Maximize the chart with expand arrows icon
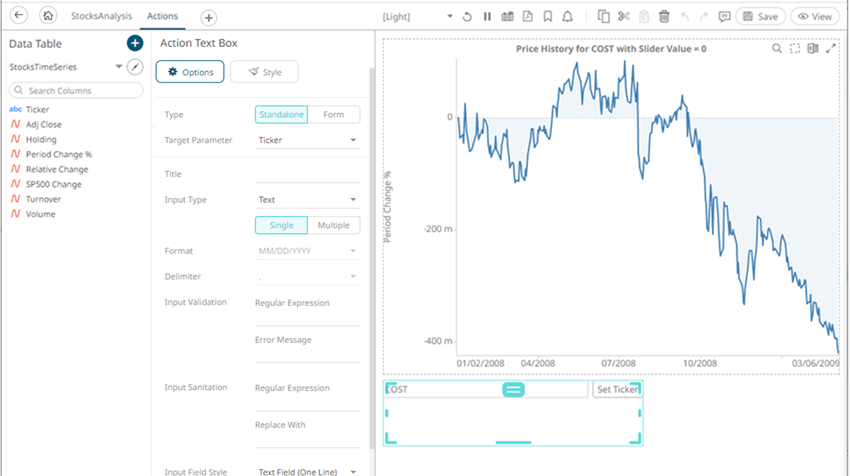 tap(830, 48)
